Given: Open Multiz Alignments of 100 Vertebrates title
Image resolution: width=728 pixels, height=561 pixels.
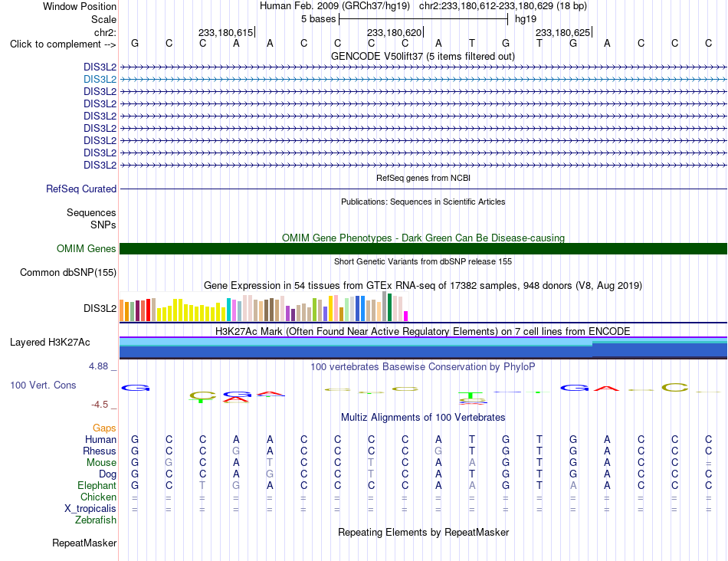Looking at the screenshot, I should [423, 418].
